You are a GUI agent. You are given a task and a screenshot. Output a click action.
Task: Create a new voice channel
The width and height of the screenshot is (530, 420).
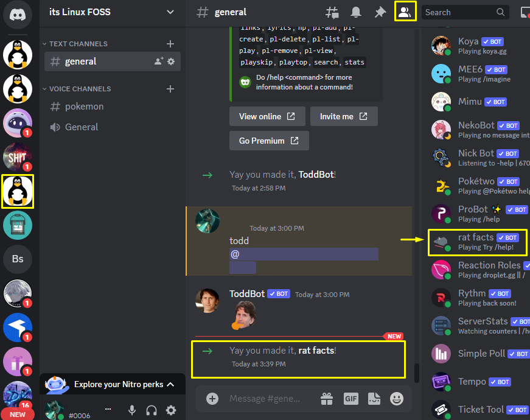click(170, 89)
